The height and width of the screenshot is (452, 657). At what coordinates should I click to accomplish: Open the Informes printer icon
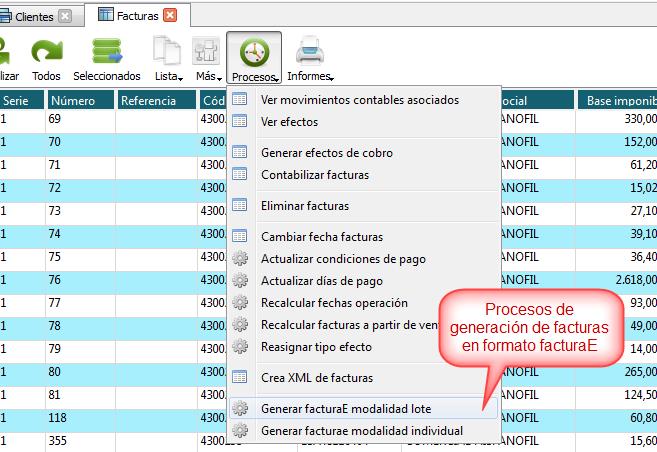click(x=309, y=52)
